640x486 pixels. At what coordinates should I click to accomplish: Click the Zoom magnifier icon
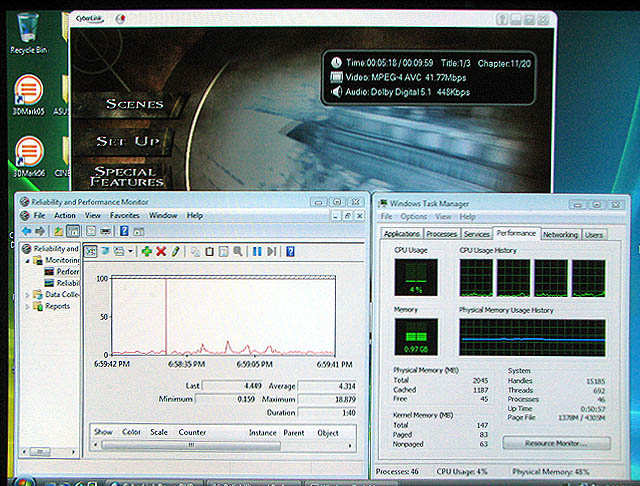[x=238, y=252]
